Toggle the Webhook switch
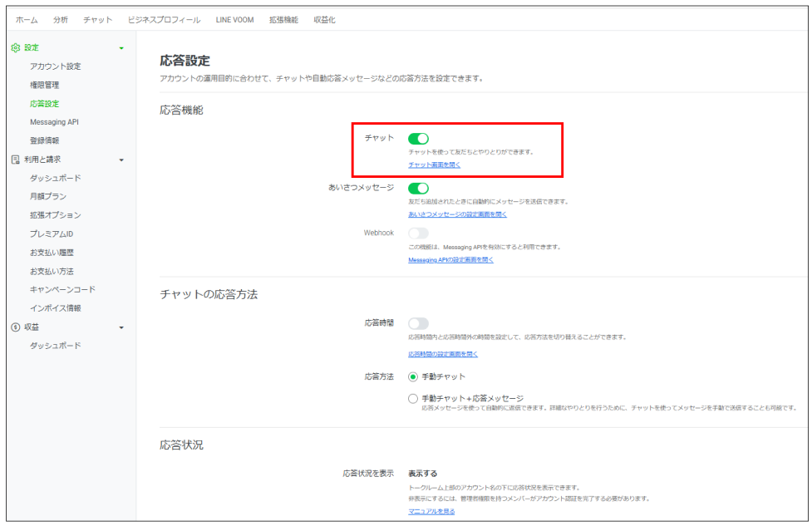The width and height of the screenshot is (812, 526). tap(418, 234)
